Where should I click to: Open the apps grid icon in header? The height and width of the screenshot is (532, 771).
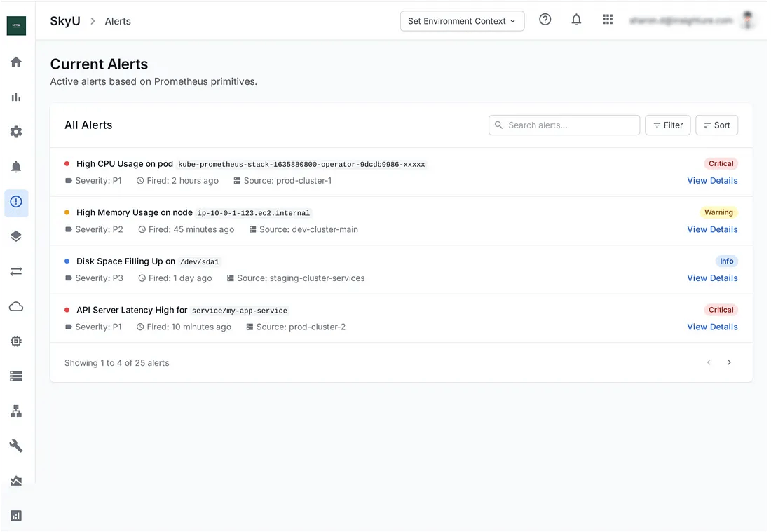(x=608, y=20)
